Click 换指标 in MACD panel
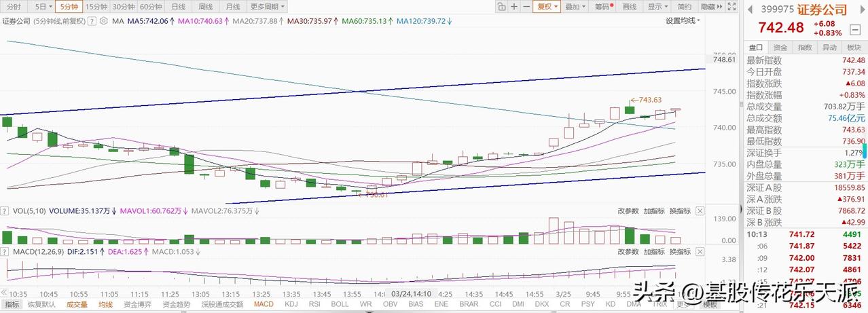 (x=681, y=251)
